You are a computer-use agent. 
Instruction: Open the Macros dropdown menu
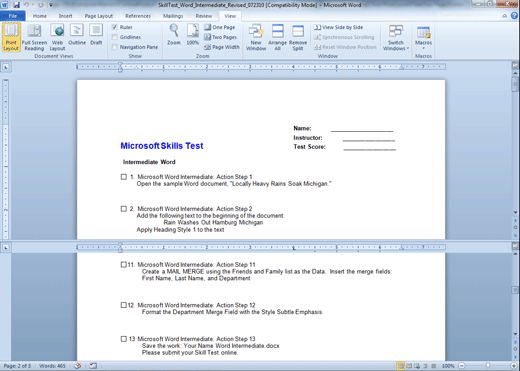pos(423,37)
